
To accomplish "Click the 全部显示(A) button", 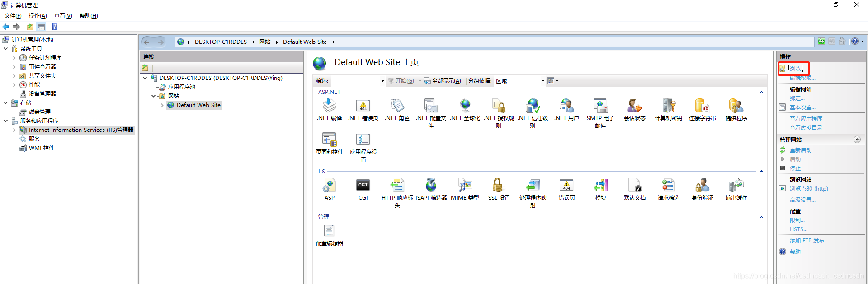I will click(442, 81).
